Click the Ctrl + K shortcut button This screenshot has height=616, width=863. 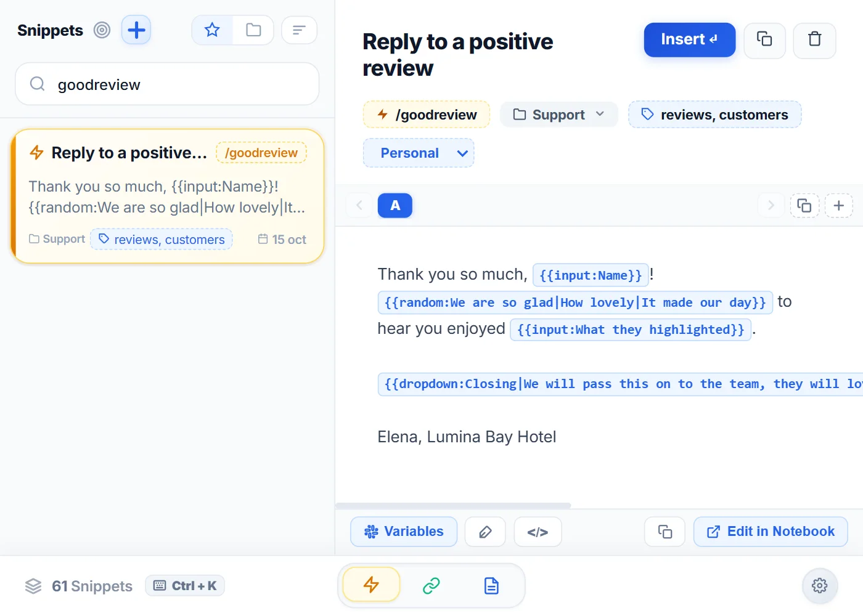[185, 586]
